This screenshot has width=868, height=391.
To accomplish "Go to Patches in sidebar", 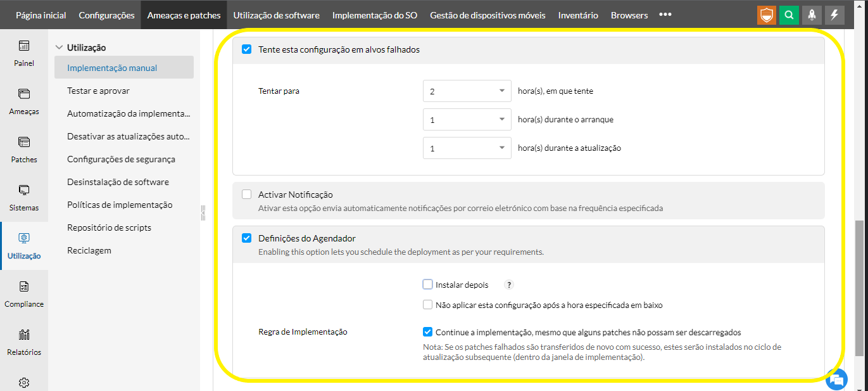I will (x=24, y=149).
